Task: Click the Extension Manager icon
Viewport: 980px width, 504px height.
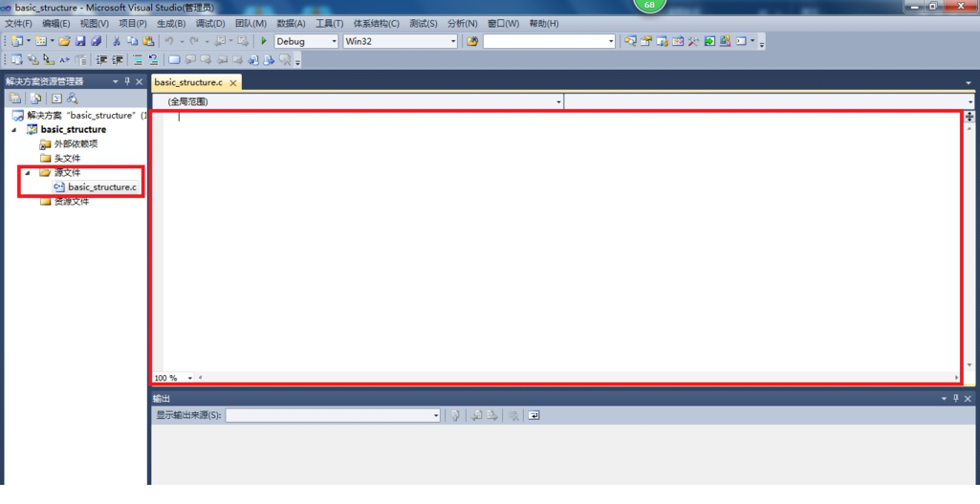Action: click(x=725, y=41)
